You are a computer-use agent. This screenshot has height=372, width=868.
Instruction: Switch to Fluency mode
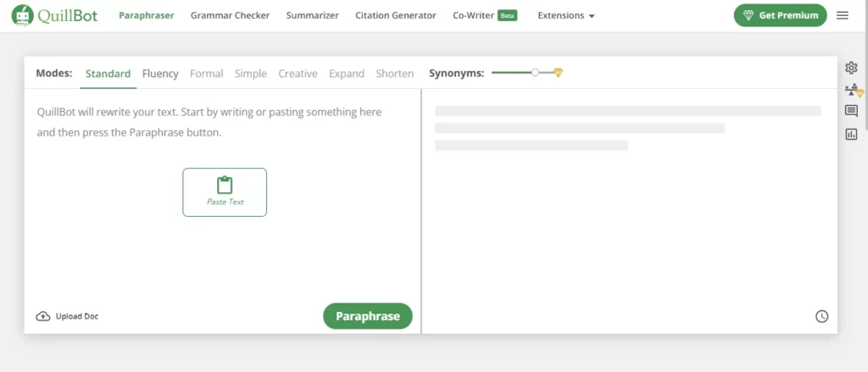160,74
